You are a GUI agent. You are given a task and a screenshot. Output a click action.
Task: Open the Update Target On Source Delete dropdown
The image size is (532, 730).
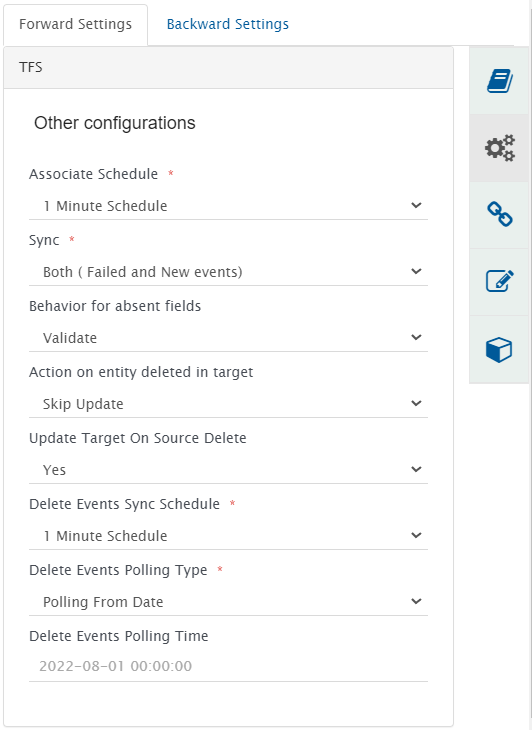tap(228, 470)
